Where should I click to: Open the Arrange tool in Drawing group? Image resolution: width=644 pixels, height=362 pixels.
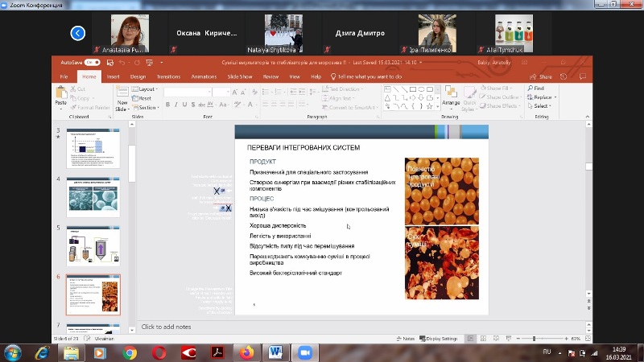pyautogui.click(x=451, y=95)
